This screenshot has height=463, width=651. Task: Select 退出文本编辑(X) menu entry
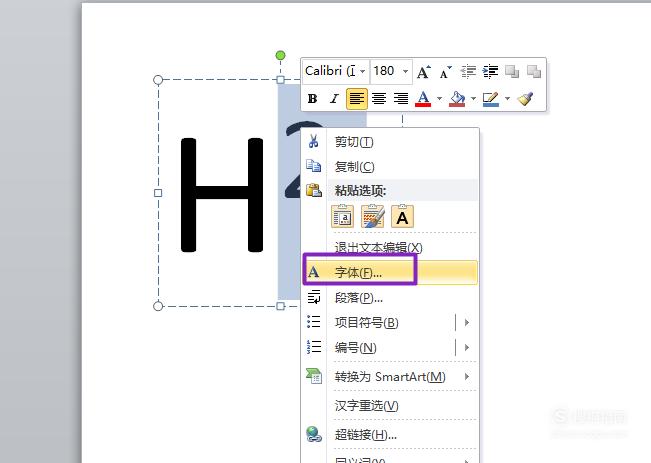tap(390, 247)
